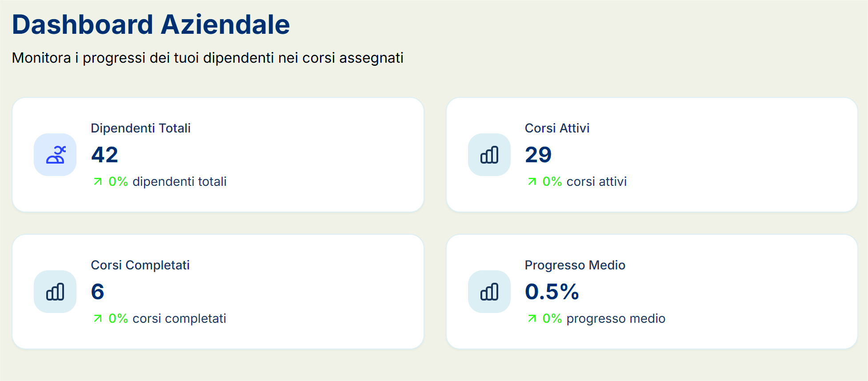
Task: Click the Progresso Medio label
Action: [x=575, y=265]
